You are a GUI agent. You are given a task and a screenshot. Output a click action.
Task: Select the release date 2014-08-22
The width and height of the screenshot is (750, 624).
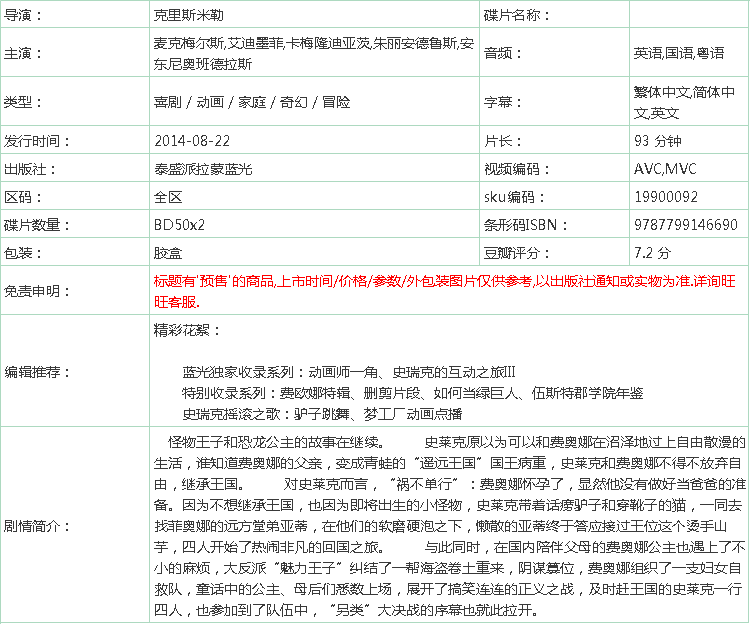coord(192,141)
